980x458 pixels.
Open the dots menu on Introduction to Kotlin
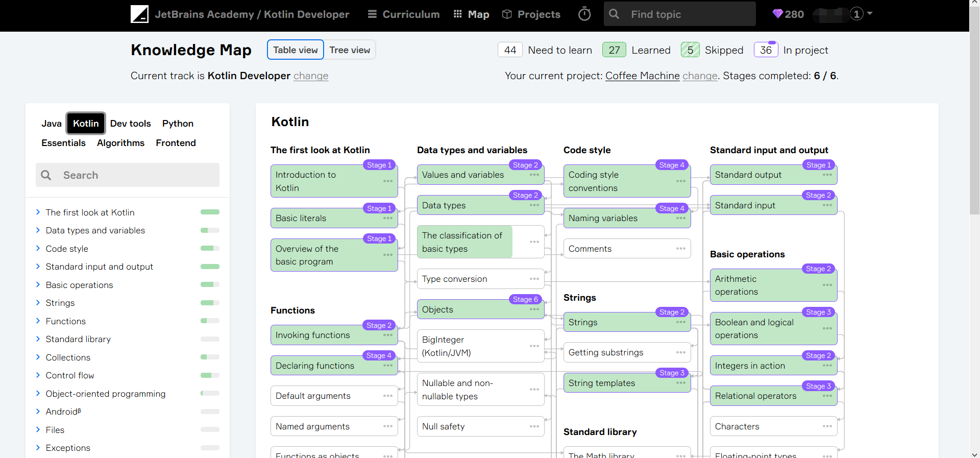[388, 181]
